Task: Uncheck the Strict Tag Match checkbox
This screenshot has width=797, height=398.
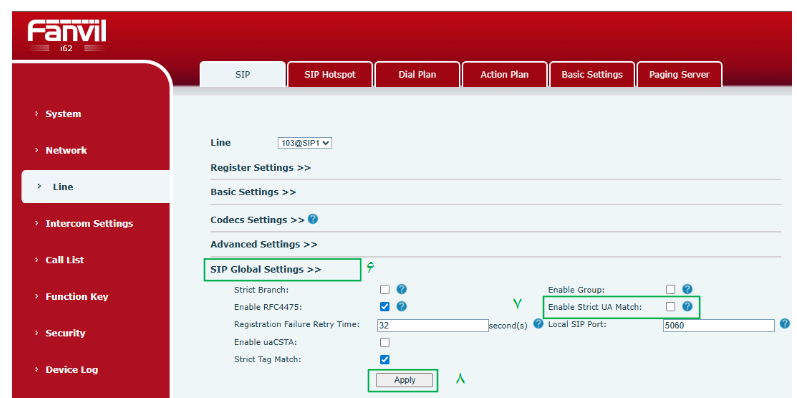Action: [385, 359]
